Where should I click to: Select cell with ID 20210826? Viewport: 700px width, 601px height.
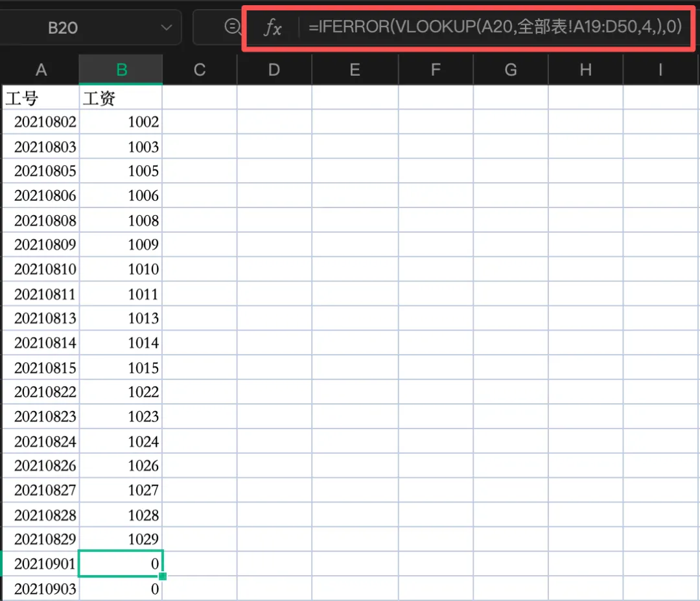(41, 465)
